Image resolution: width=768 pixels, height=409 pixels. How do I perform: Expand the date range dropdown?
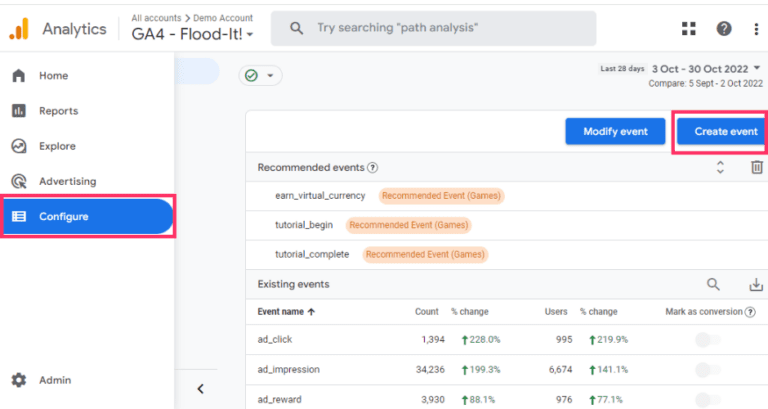click(x=757, y=68)
